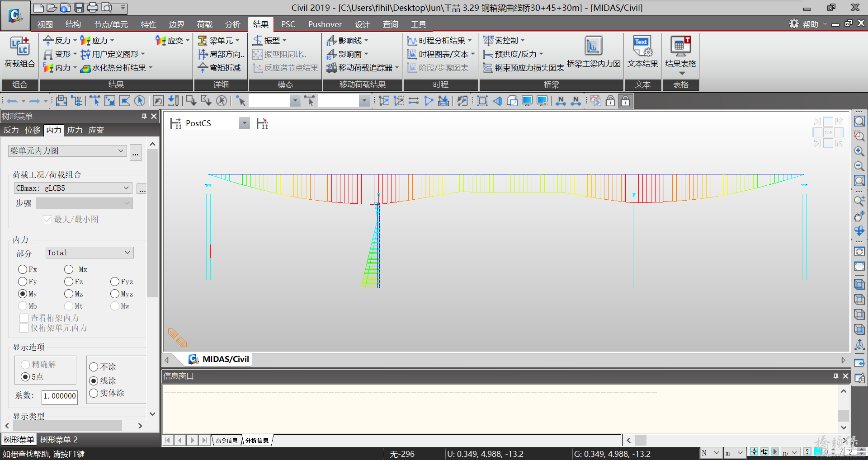
Task: Click the MIDAS/Civil model view tab
Action: coord(219,359)
